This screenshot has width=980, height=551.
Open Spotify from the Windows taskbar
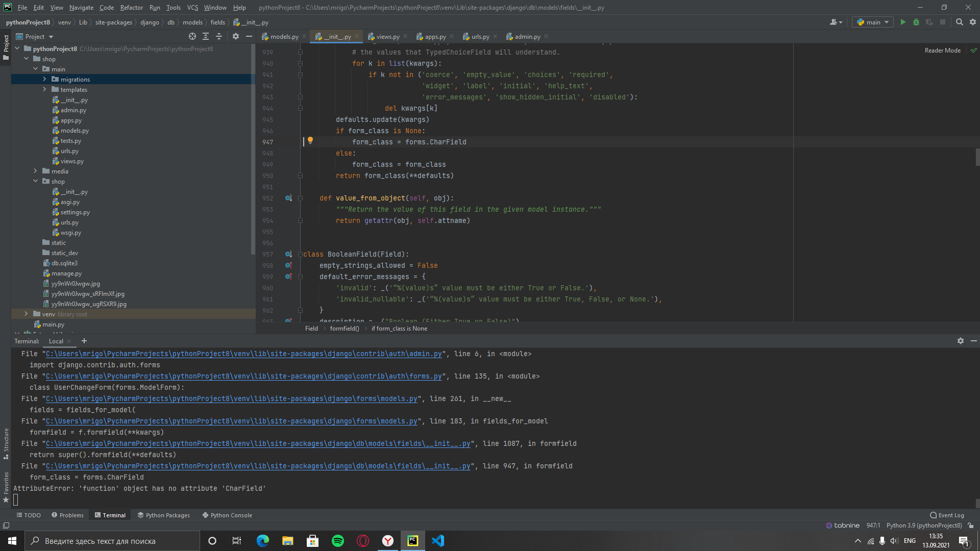pyautogui.click(x=338, y=541)
